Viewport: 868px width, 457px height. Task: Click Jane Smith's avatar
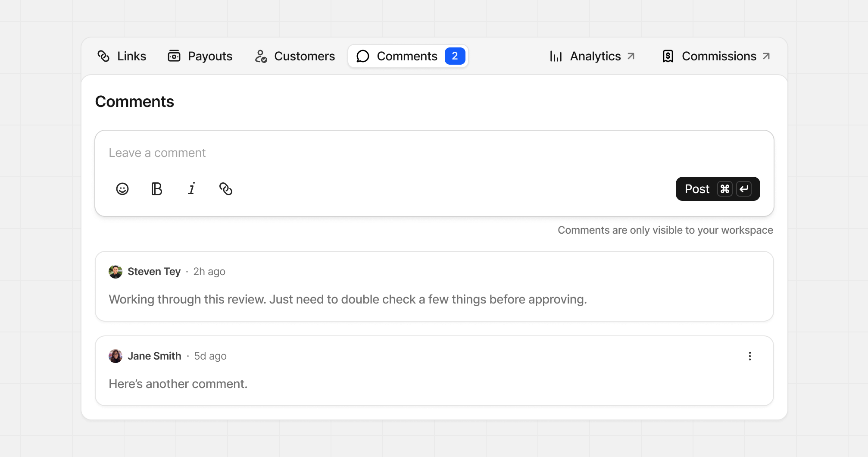pos(116,356)
